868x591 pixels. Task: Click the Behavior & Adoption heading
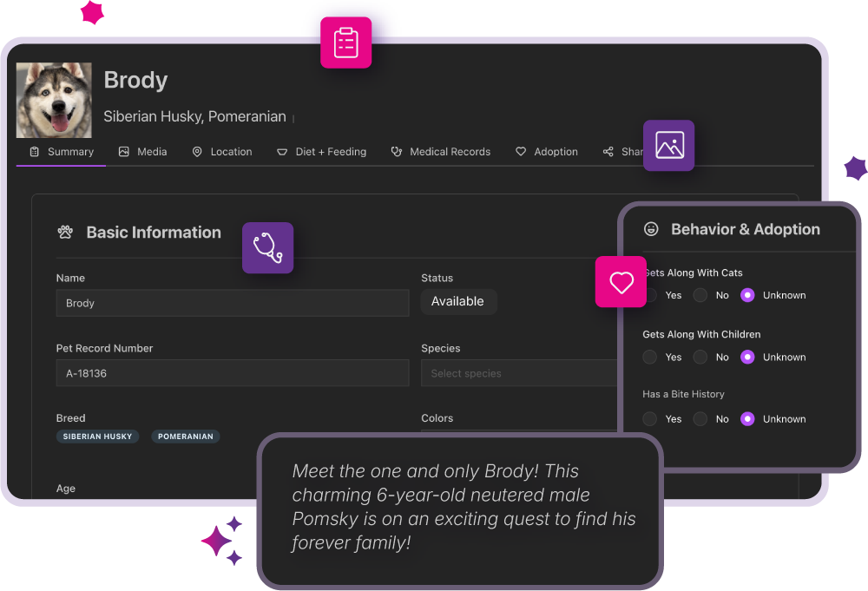(745, 228)
